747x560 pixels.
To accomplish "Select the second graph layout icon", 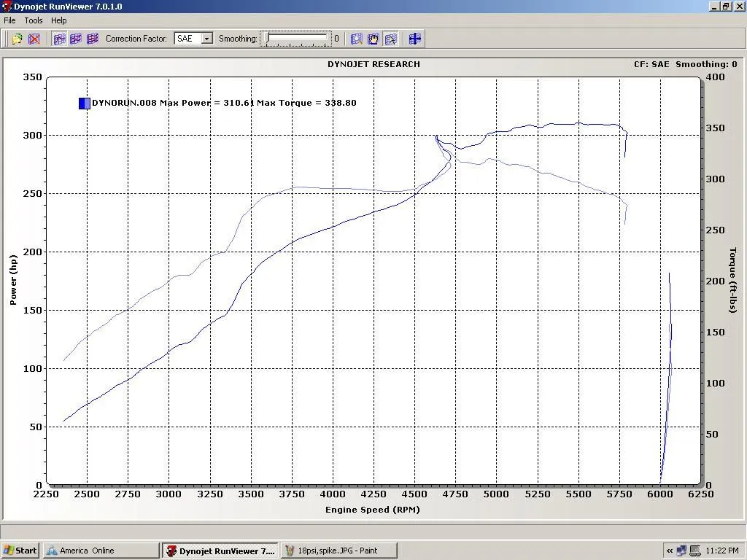I will [x=76, y=39].
